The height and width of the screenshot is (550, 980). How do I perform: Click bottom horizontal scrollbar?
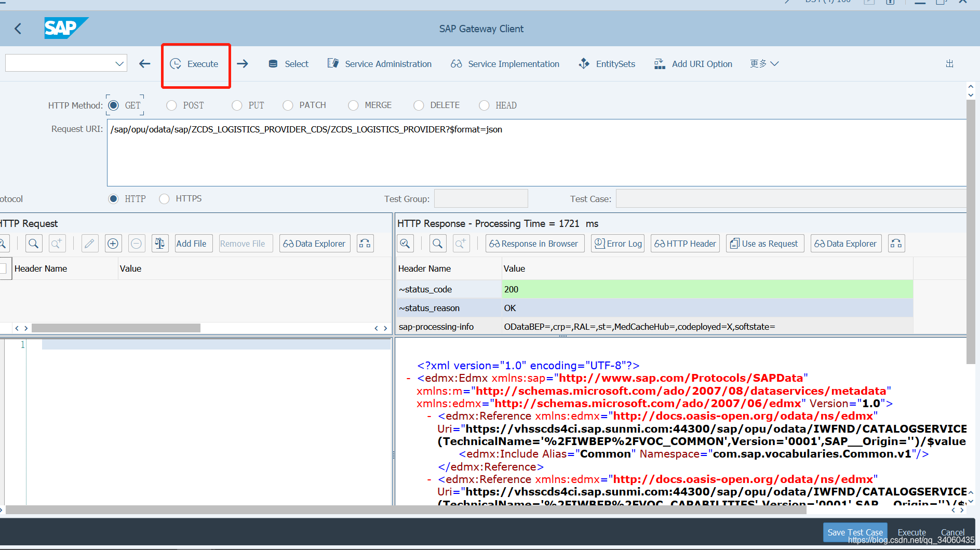pyautogui.click(x=406, y=510)
